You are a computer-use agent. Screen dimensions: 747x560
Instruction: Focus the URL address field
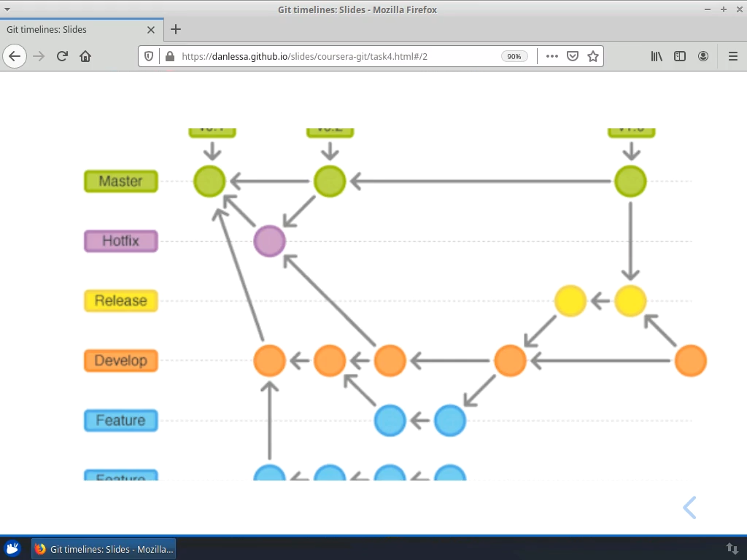[338, 56]
